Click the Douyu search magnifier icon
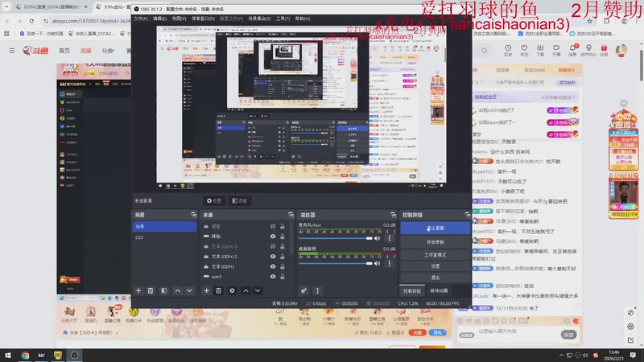This screenshot has height=362, width=644. (x=485, y=51)
